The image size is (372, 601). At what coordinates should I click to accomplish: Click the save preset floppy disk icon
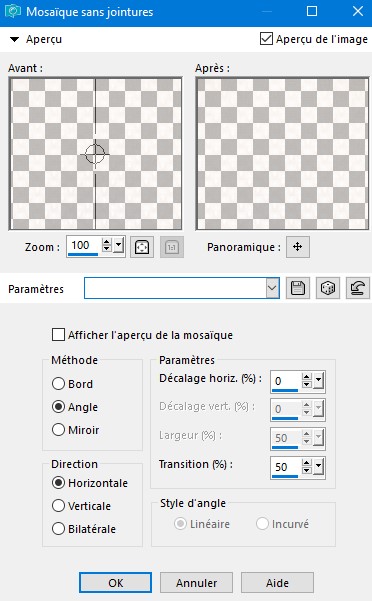tap(298, 288)
